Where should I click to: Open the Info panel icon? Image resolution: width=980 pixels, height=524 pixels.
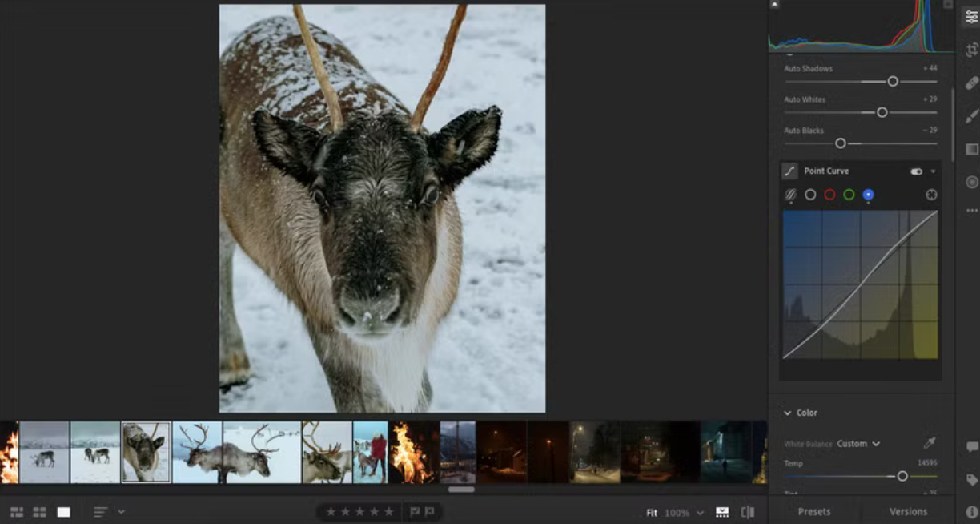pyautogui.click(x=971, y=511)
